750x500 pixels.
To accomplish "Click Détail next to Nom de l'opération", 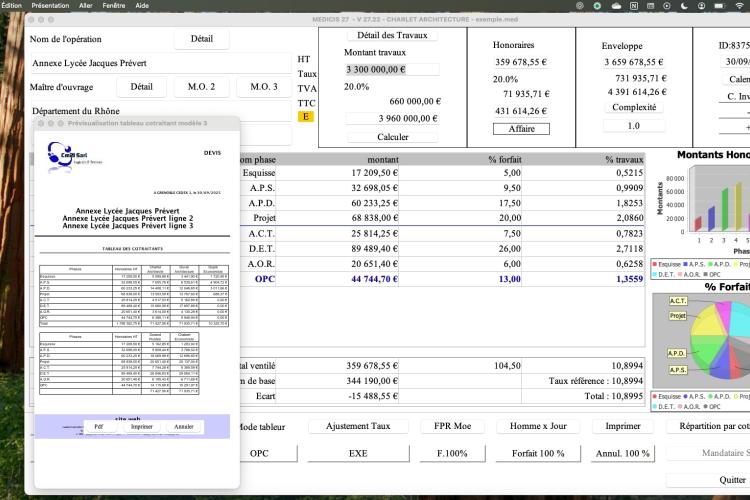I will [201, 39].
